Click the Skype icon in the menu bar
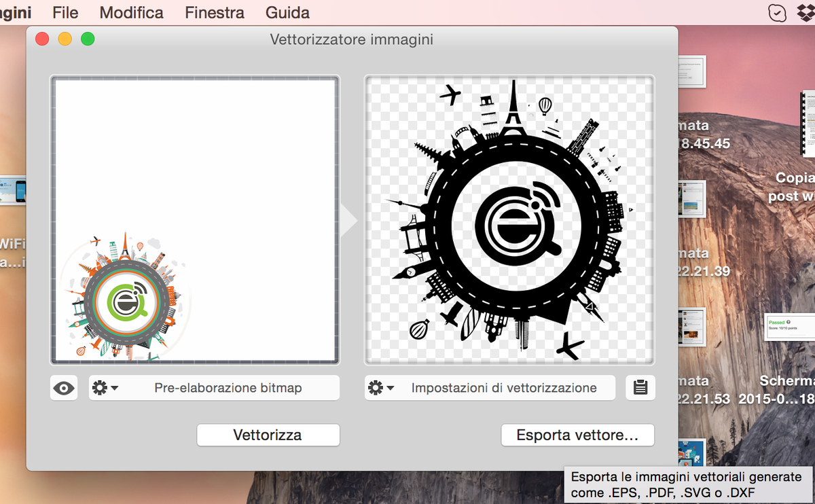 [x=776, y=12]
